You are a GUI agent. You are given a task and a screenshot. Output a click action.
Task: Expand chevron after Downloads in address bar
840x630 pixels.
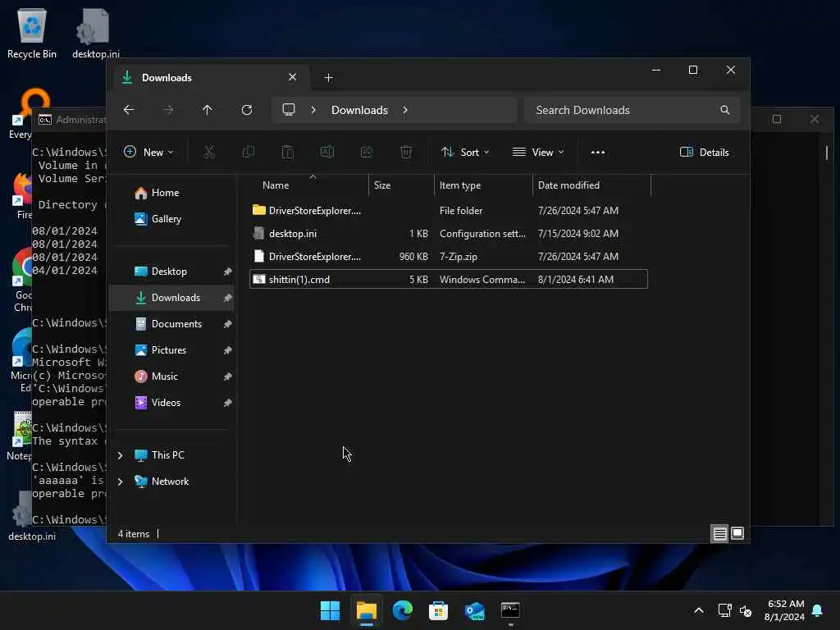click(x=405, y=110)
